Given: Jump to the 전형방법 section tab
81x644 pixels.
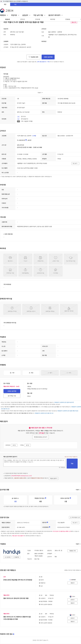Looking at the screenshot, I should click(67, 19).
